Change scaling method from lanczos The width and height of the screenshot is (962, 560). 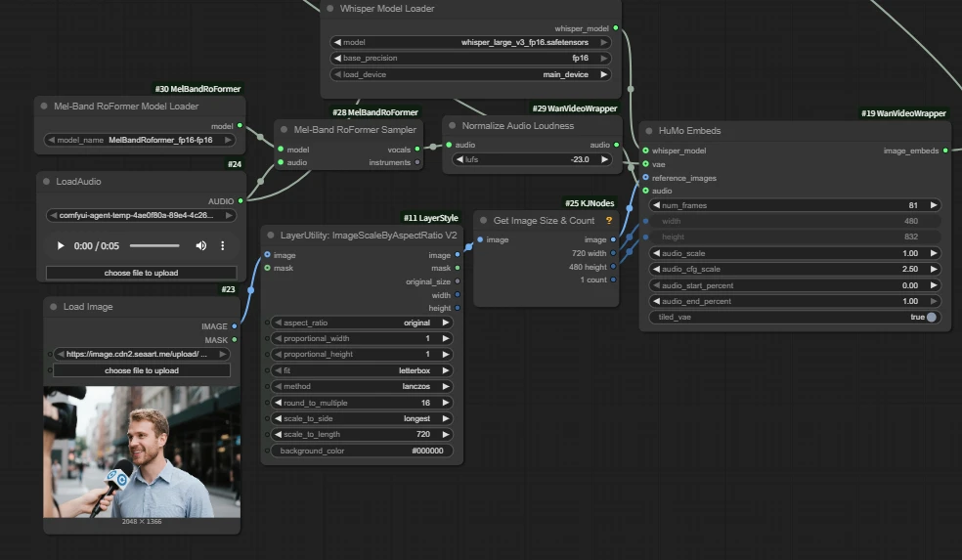(x=361, y=386)
